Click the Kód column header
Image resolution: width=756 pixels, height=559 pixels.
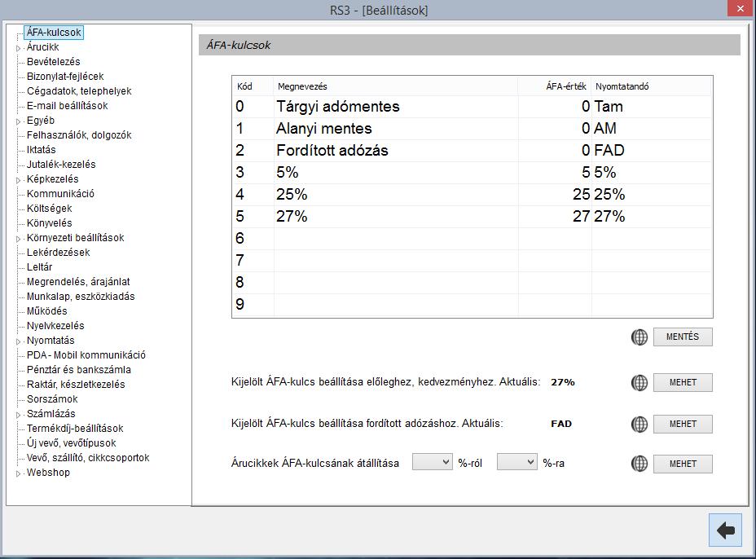pos(253,86)
